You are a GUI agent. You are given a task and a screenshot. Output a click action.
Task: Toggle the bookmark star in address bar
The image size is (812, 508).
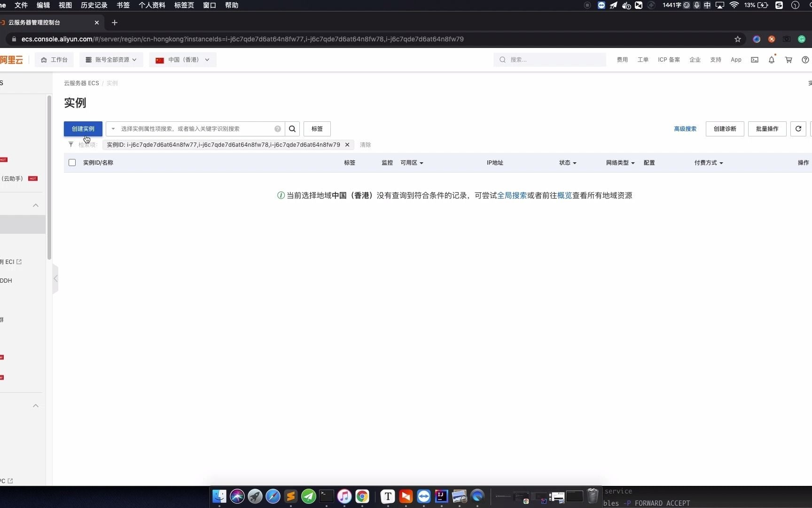pos(737,39)
